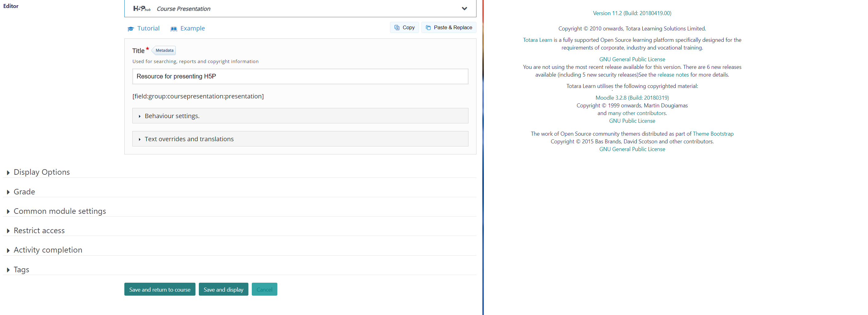Click the Editor label
Image resolution: width=868 pixels, height=315 pixels.
[11, 6]
